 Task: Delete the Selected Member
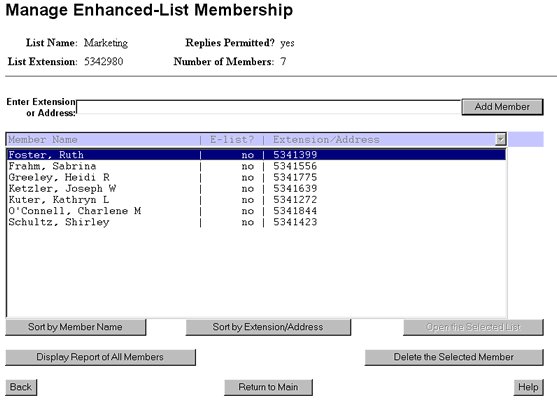(x=454, y=357)
